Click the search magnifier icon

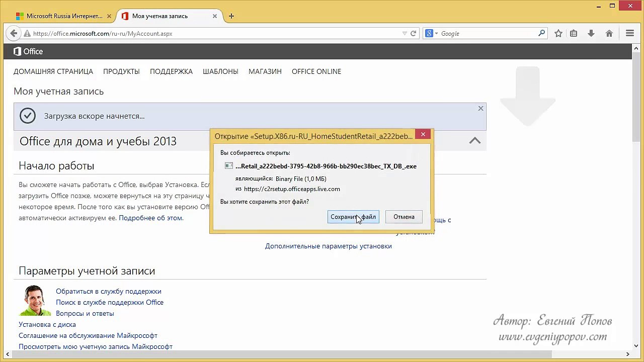click(x=541, y=34)
